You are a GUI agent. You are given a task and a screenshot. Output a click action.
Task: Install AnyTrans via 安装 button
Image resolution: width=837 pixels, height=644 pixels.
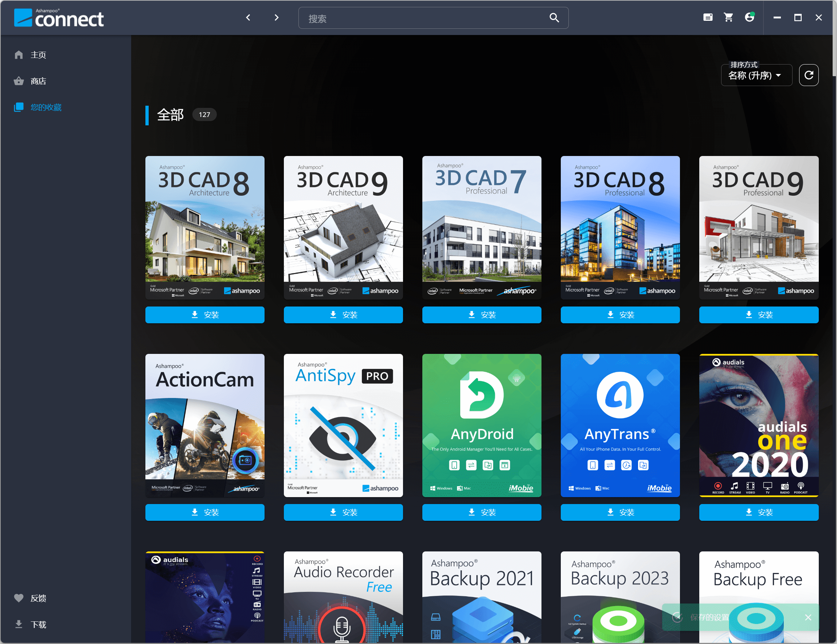(x=620, y=512)
